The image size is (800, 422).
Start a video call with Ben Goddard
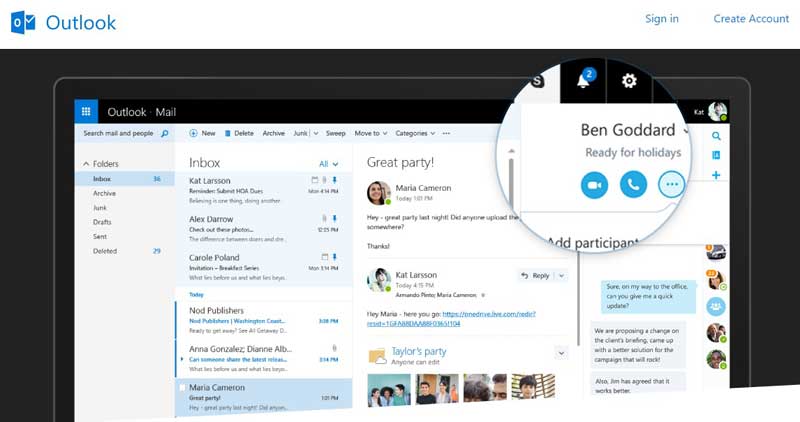click(x=594, y=185)
